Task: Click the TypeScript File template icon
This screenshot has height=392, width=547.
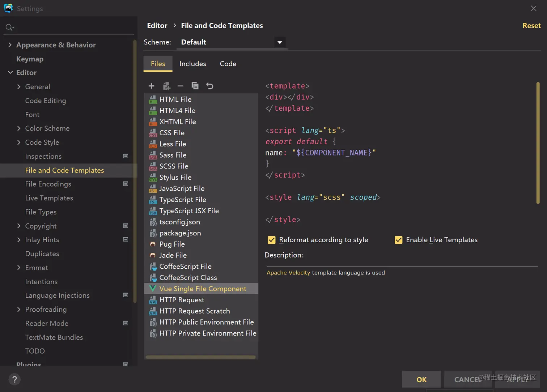Action: tap(153, 200)
